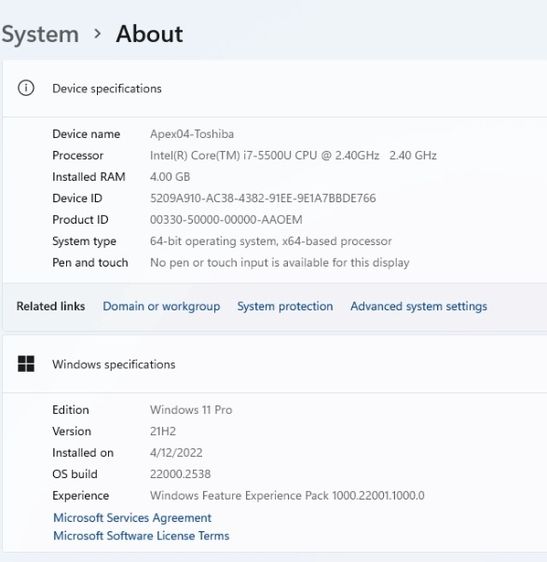This screenshot has width=547, height=562.
Task: Select System type value 64-bit operating system
Action: 271,241
